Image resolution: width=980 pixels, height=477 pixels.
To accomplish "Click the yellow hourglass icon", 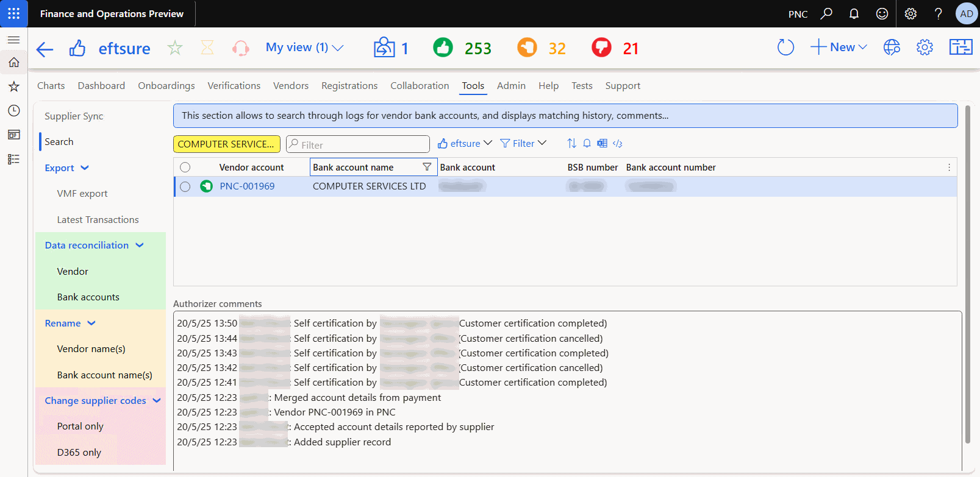I will coord(207,48).
